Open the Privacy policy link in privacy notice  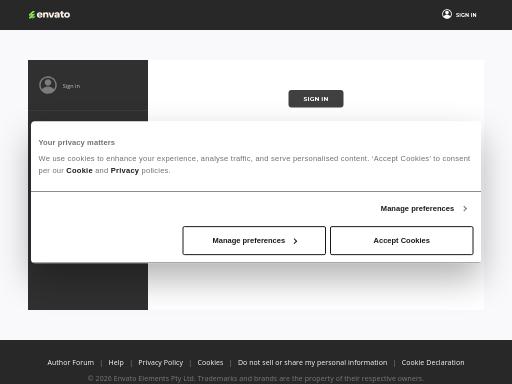(x=125, y=170)
